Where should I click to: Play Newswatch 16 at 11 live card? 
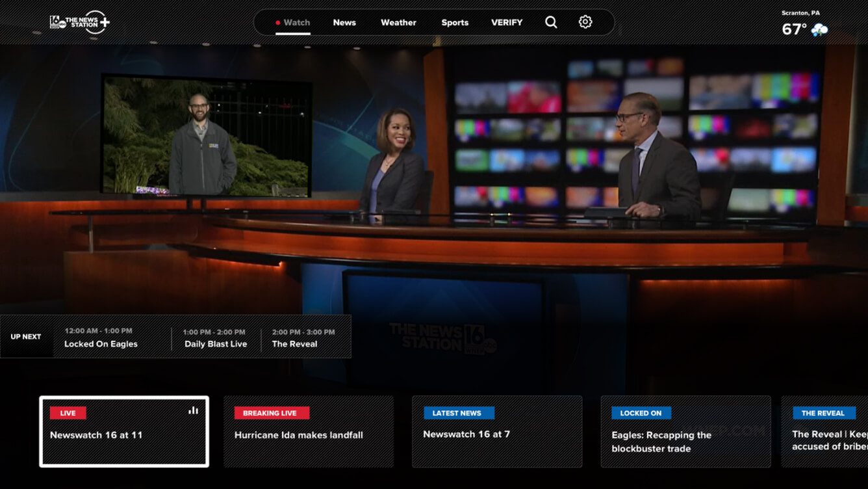click(124, 432)
